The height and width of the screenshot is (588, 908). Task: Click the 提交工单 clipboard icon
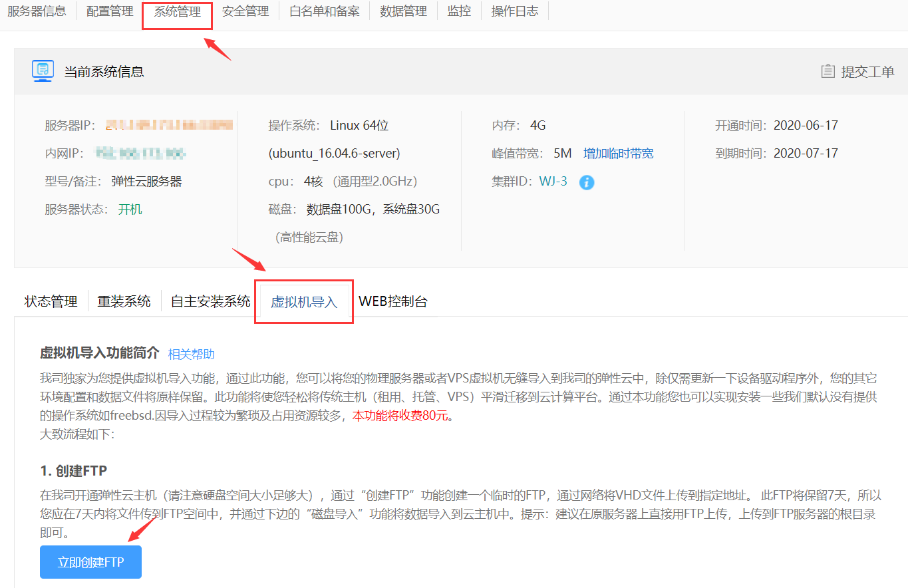click(x=828, y=71)
